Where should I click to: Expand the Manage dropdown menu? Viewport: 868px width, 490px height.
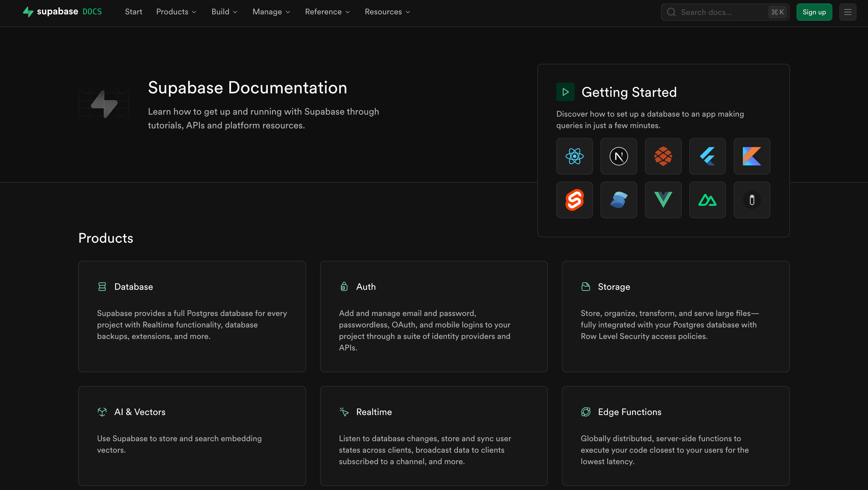tap(271, 12)
